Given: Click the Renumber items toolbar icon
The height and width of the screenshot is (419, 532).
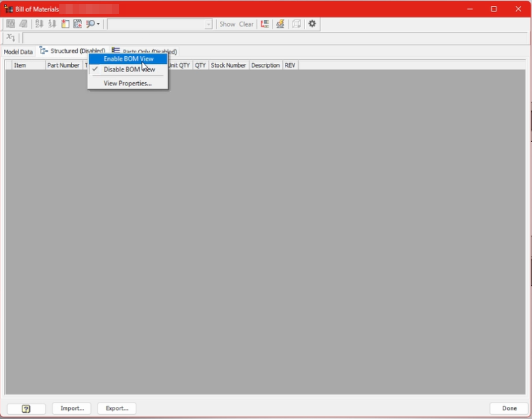Looking at the screenshot, I should tap(52, 24).
